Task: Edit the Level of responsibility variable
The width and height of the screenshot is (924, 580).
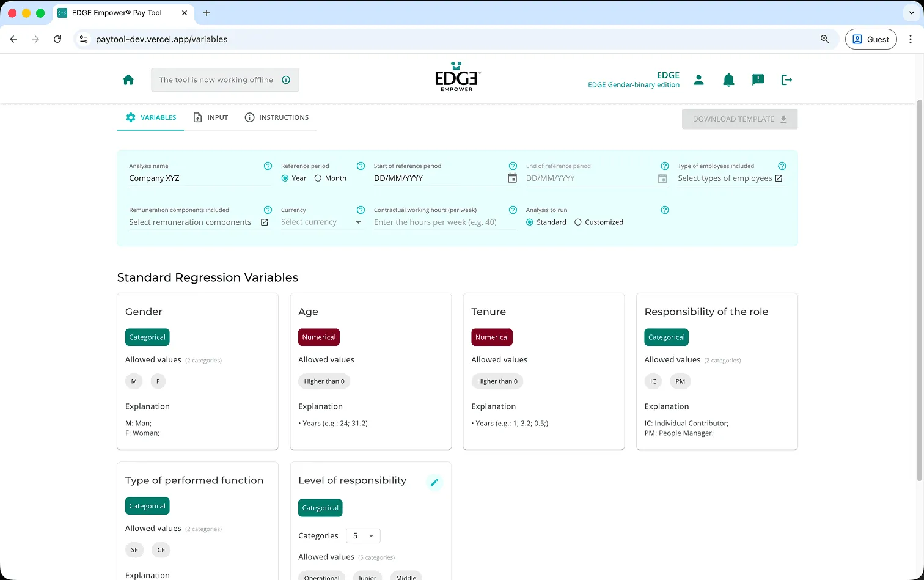Action: pos(435,482)
